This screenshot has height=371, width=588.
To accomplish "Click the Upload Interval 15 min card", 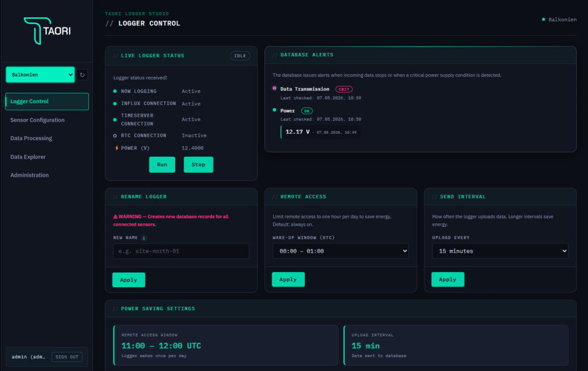I will pyautogui.click(x=456, y=345).
